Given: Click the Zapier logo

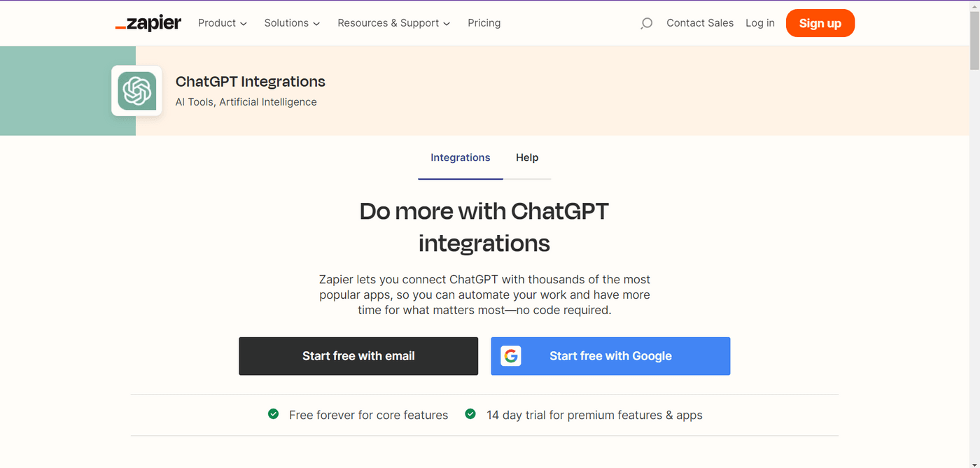Looking at the screenshot, I should point(148,22).
